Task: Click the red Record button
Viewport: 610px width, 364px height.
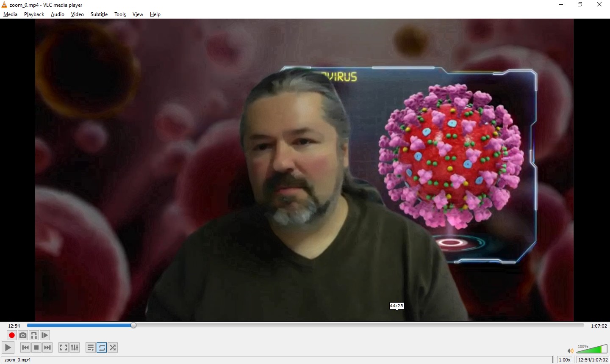Action: [x=12, y=336]
